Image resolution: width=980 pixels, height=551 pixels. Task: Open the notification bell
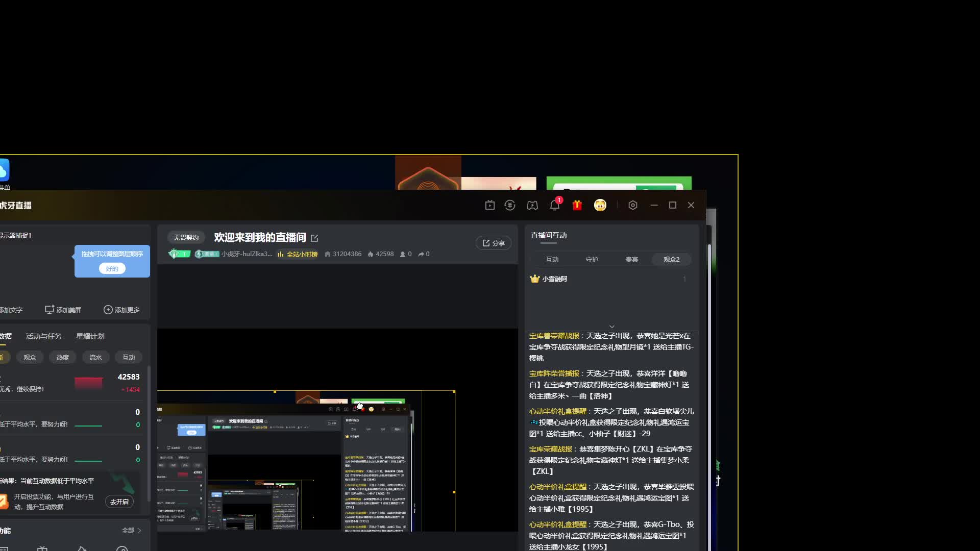click(x=555, y=205)
